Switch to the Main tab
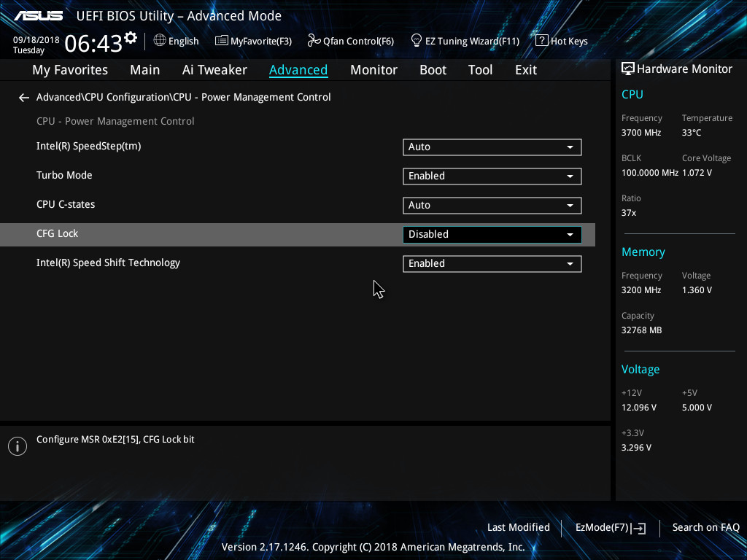The height and width of the screenshot is (560, 747). pos(145,70)
